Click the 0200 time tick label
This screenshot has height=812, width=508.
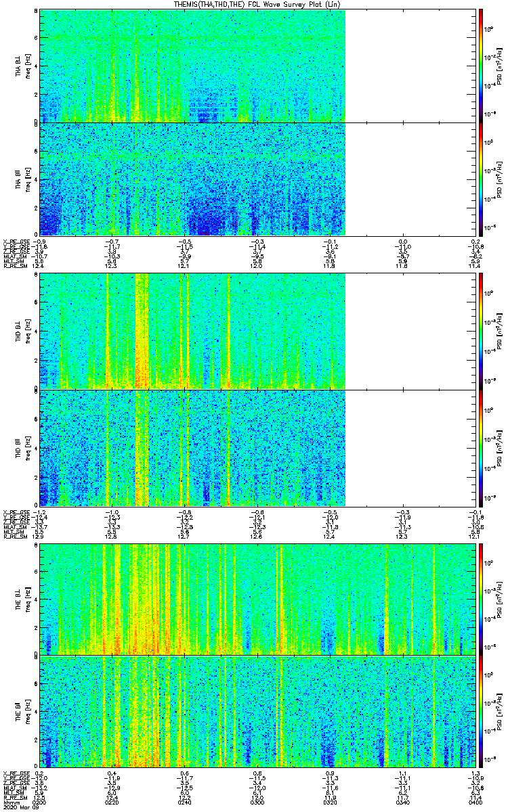point(40,803)
